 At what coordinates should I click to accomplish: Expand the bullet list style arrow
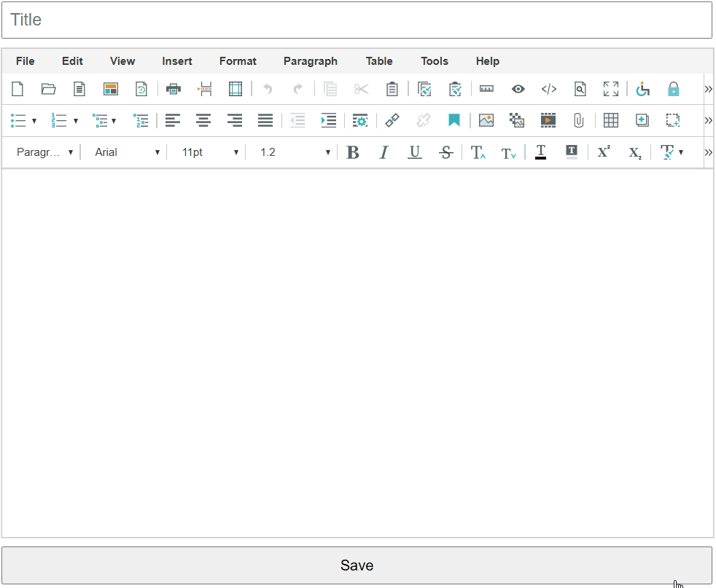(34, 121)
